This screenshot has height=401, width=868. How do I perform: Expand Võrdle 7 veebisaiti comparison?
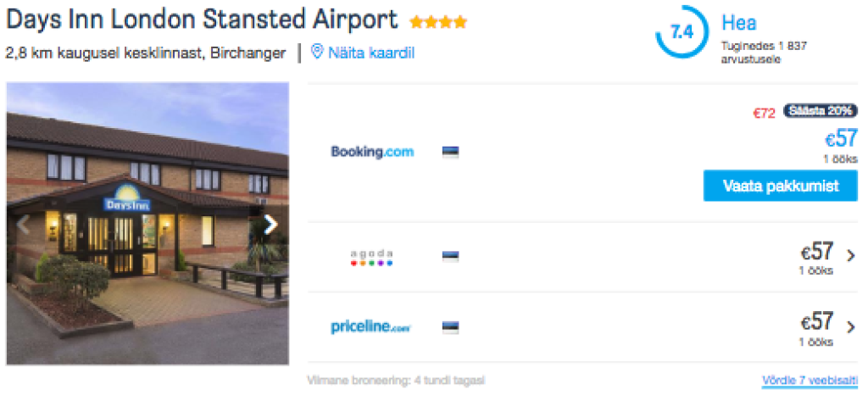810,381
